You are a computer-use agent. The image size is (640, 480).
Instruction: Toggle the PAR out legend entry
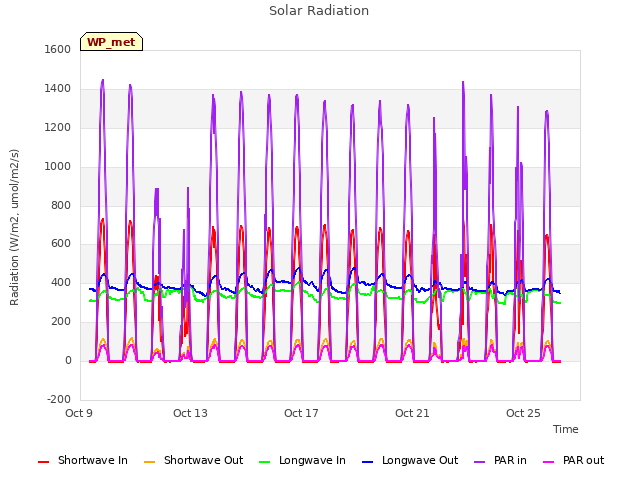[573, 460]
